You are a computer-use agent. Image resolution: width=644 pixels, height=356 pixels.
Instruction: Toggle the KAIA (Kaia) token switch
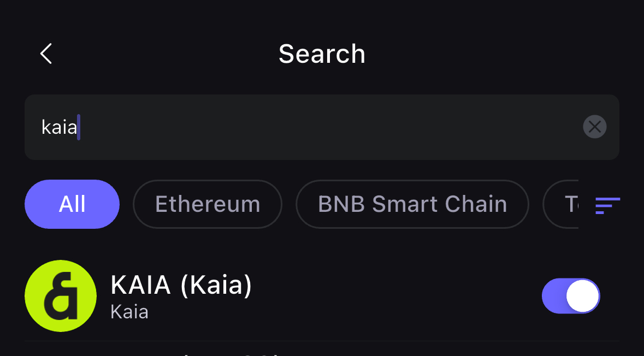tap(571, 295)
